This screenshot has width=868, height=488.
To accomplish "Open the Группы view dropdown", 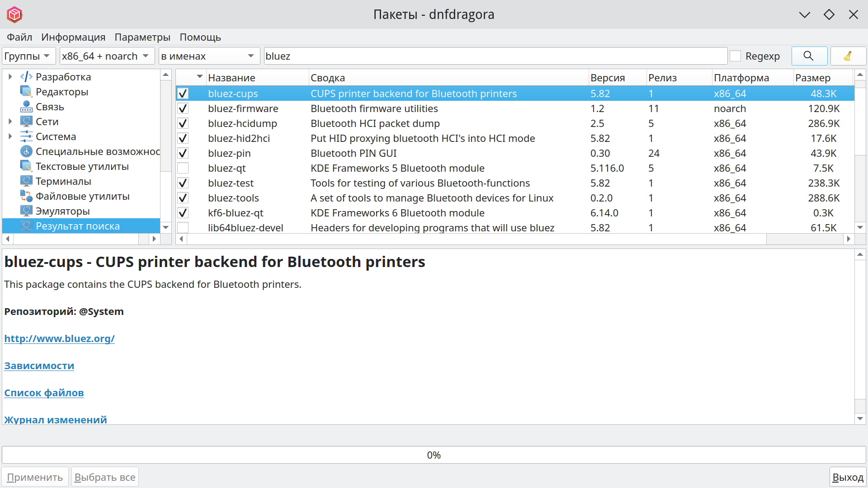I will (28, 56).
